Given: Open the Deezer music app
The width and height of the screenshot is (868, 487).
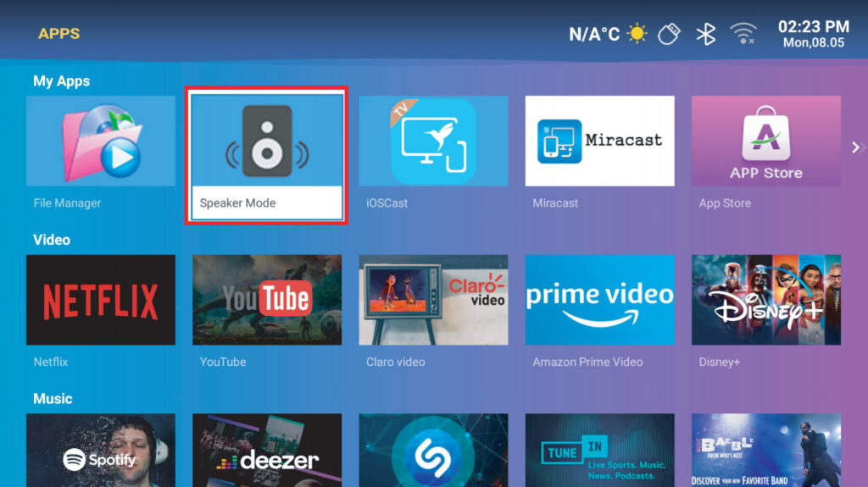Looking at the screenshot, I should [x=267, y=451].
